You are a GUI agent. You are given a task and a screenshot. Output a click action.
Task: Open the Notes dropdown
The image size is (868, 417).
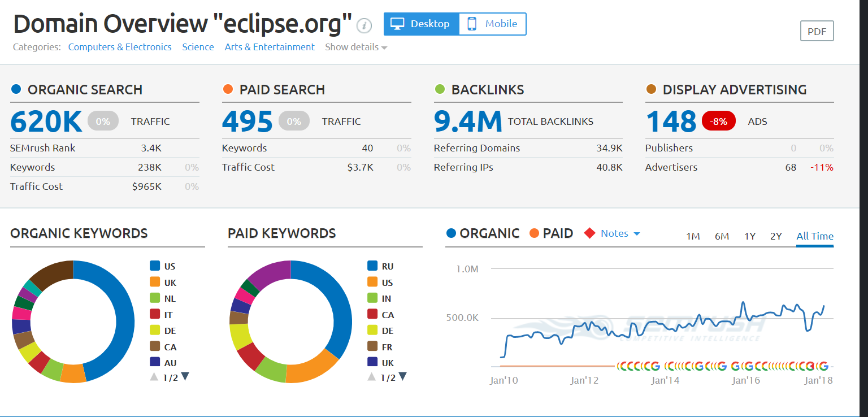(x=620, y=233)
